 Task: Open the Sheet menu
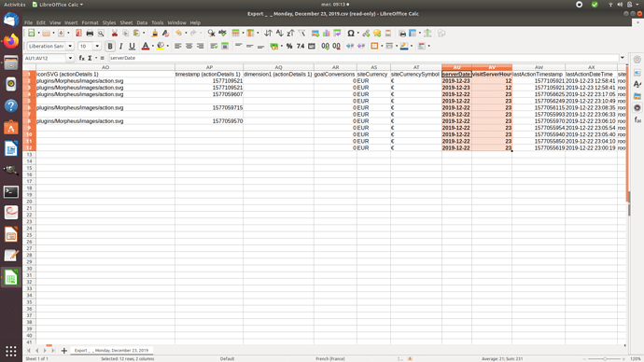tap(126, 22)
